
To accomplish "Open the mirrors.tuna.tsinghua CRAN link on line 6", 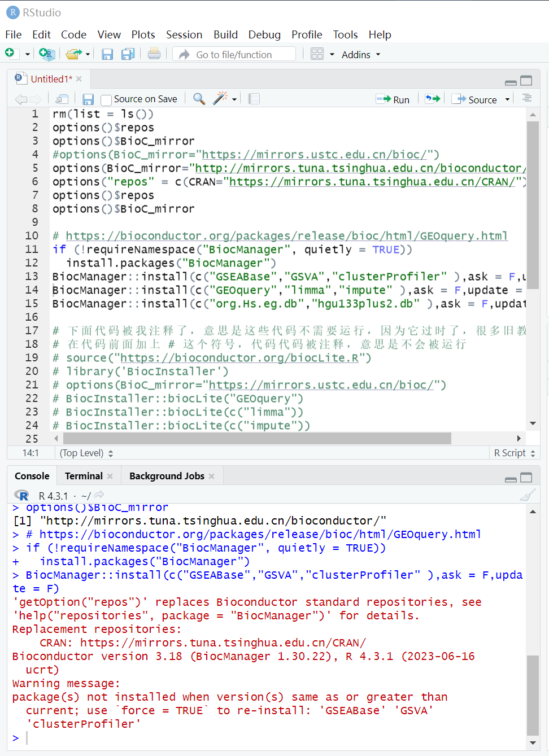I will (x=372, y=182).
